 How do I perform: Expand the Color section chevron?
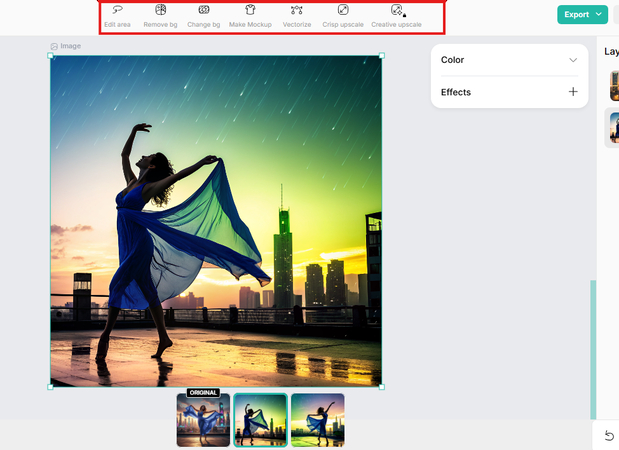573,60
